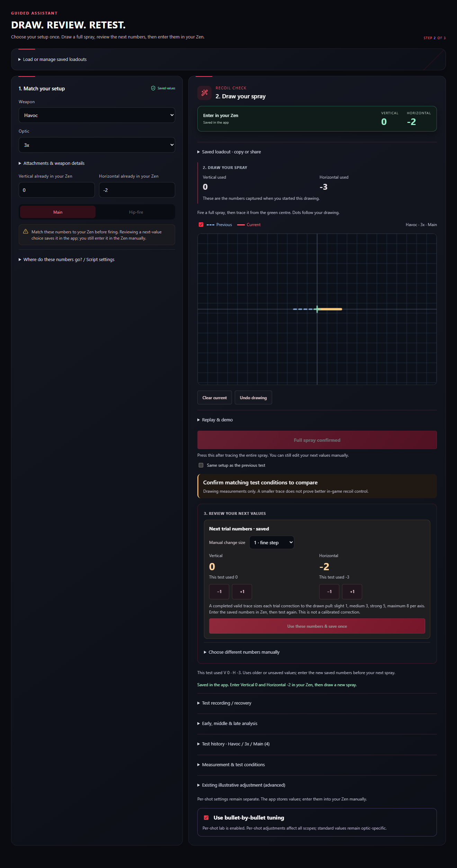Click the Clear current button
The width and height of the screenshot is (457, 868).
point(215,398)
